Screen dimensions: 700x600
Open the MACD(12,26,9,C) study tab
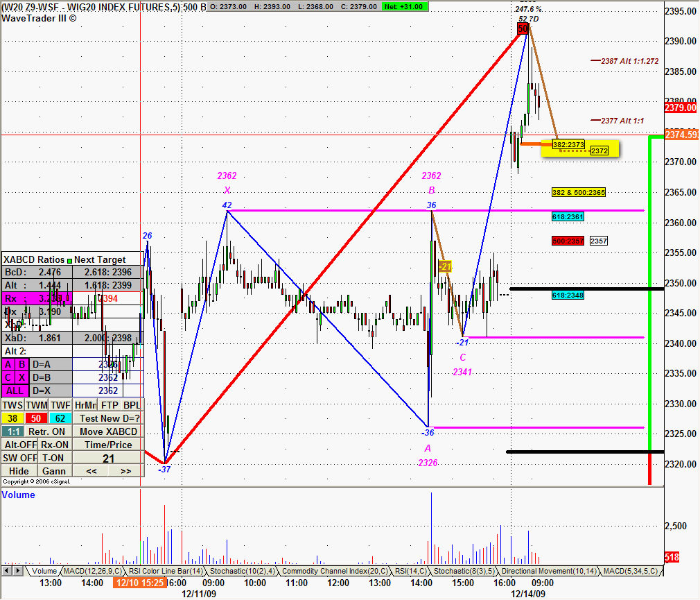(92, 571)
